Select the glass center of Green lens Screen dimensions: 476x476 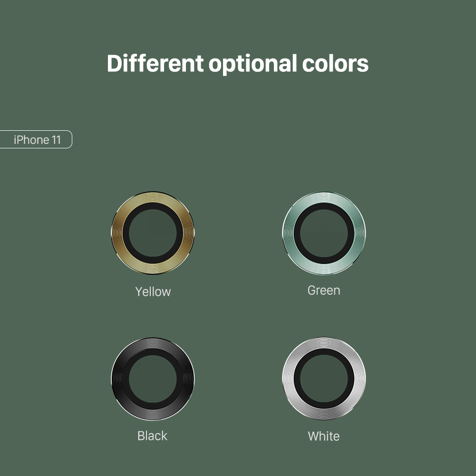[x=324, y=233]
